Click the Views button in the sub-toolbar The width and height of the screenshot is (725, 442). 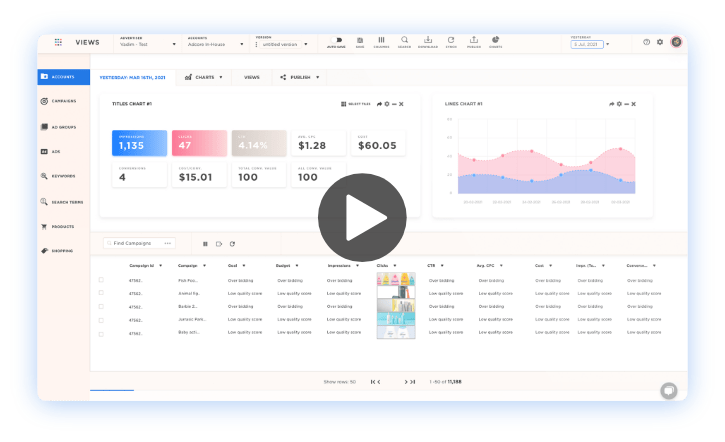252,77
